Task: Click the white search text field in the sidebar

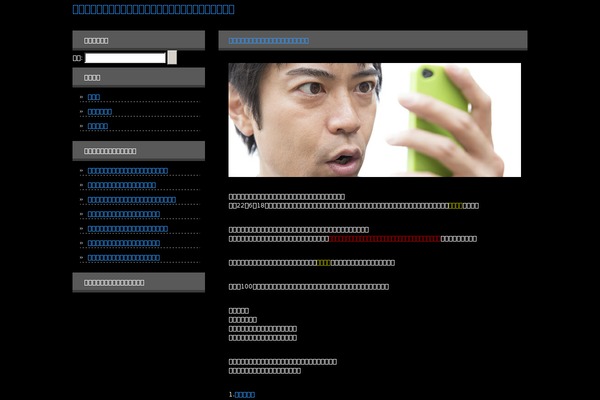Action: [x=125, y=58]
